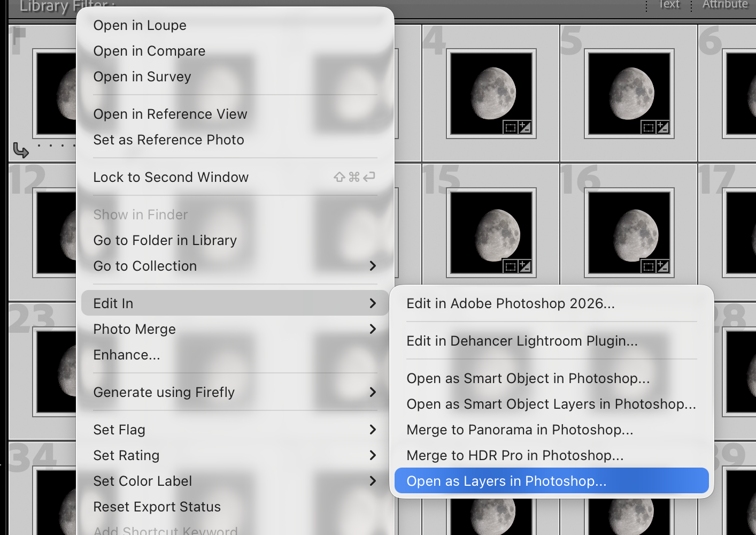Switch to the Attribute filter in Library Filter
This screenshot has height=535, width=756.
[725, 4]
